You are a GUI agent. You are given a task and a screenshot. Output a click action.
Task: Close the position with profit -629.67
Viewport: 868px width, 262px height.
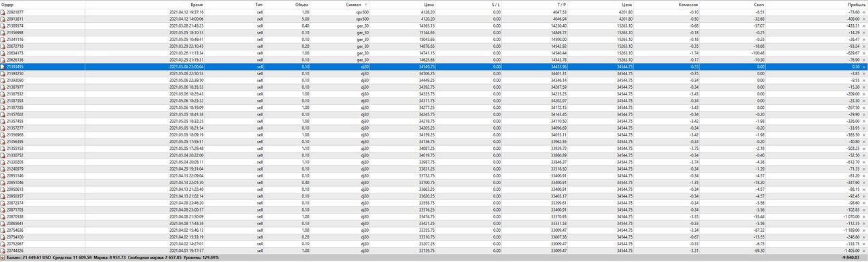(x=865, y=53)
